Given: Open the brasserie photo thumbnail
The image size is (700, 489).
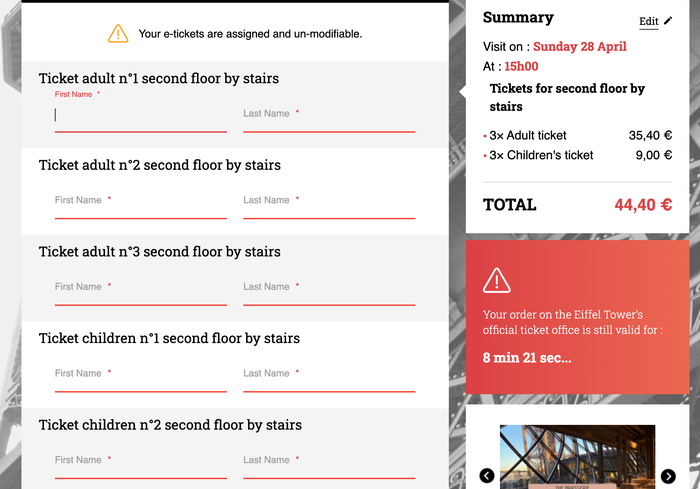Looking at the screenshot, I should 577,457.
